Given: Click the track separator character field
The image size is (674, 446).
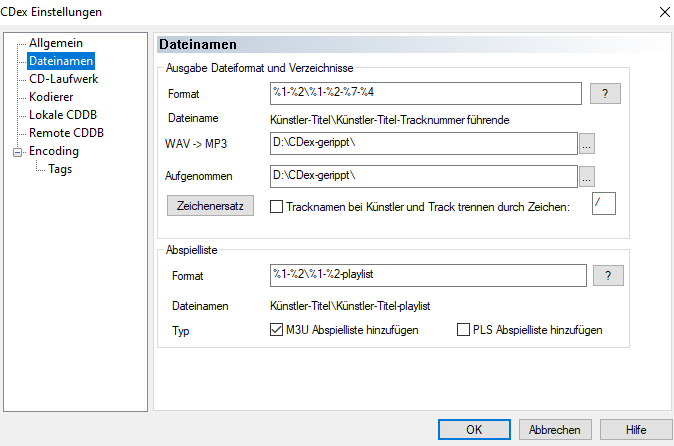Looking at the screenshot, I should tap(603, 204).
